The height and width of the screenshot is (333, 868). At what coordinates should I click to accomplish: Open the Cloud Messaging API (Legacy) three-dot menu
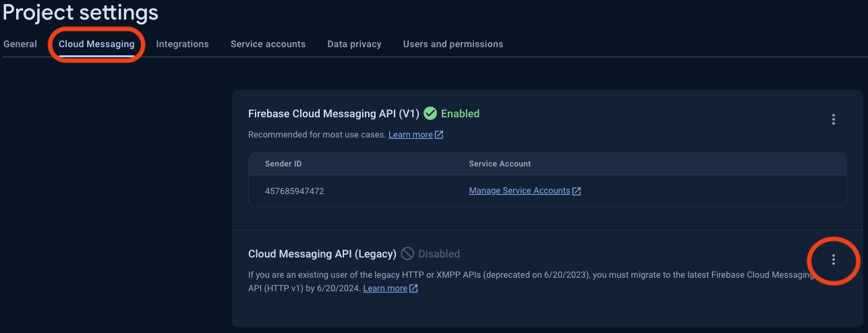pos(834,260)
